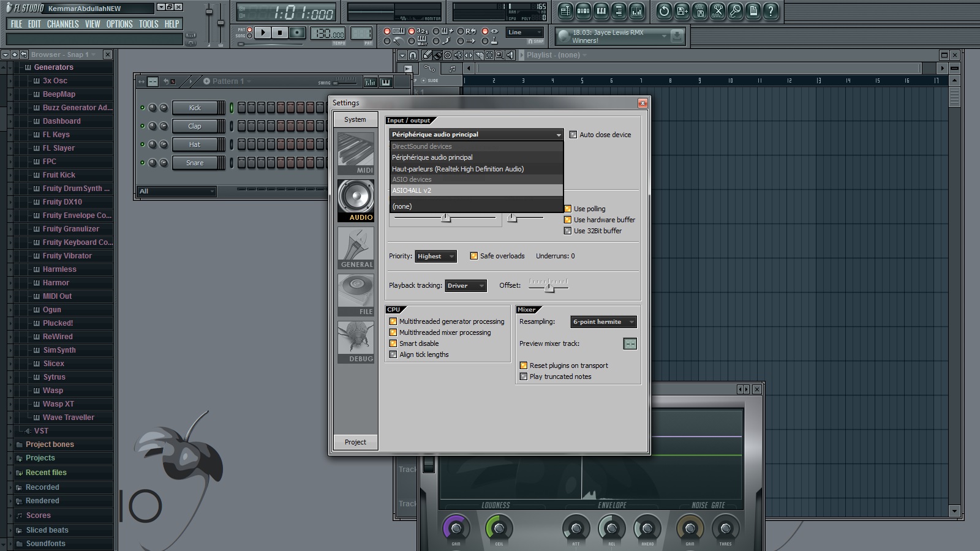This screenshot has height=551, width=980.
Task: Enable the Play truncated notes checkbox
Action: [x=524, y=377]
